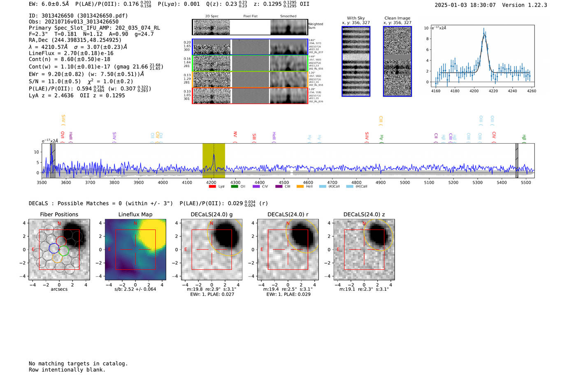Open the Fiber Positions image
Screen dimensions: 576x392
59,250
